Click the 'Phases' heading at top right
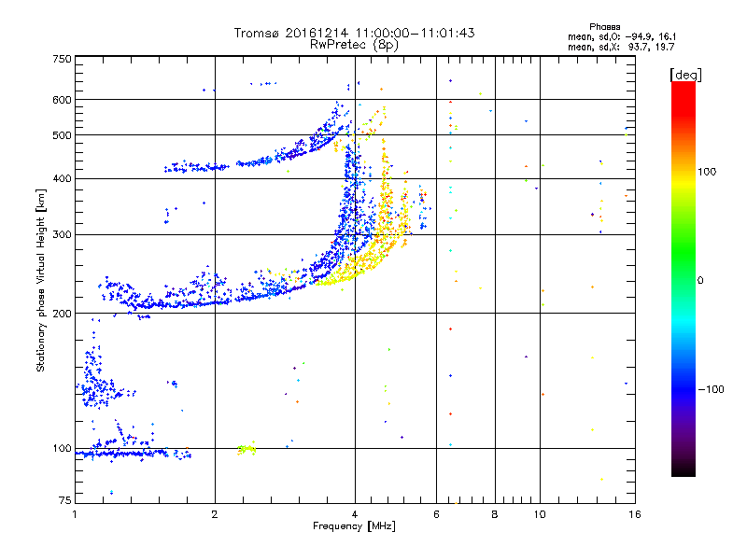This screenshot has height=560, width=747. (x=604, y=27)
